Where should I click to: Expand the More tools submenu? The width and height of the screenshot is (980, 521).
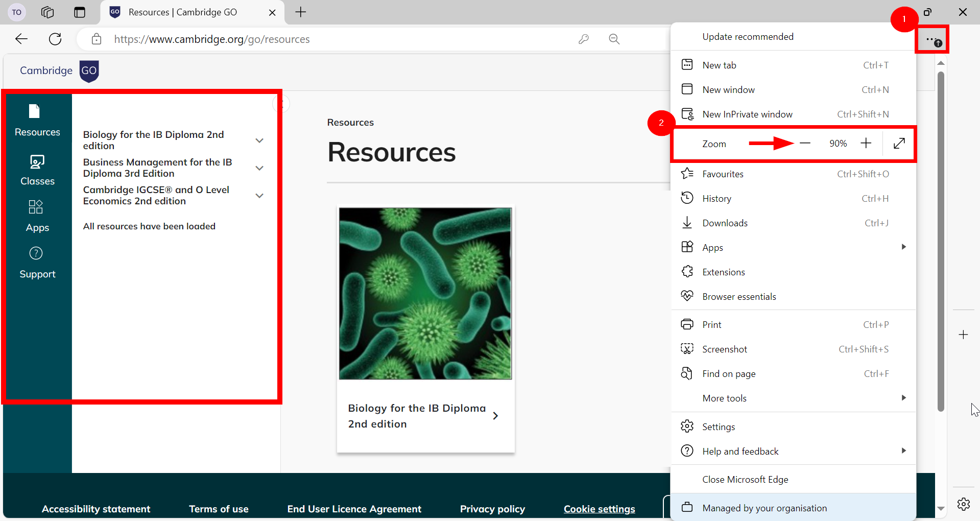tap(793, 398)
